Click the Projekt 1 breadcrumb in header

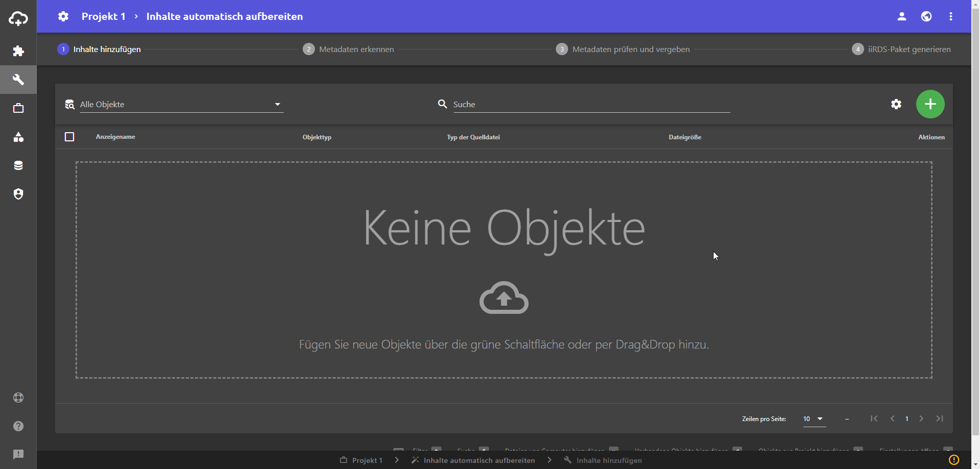(x=104, y=16)
